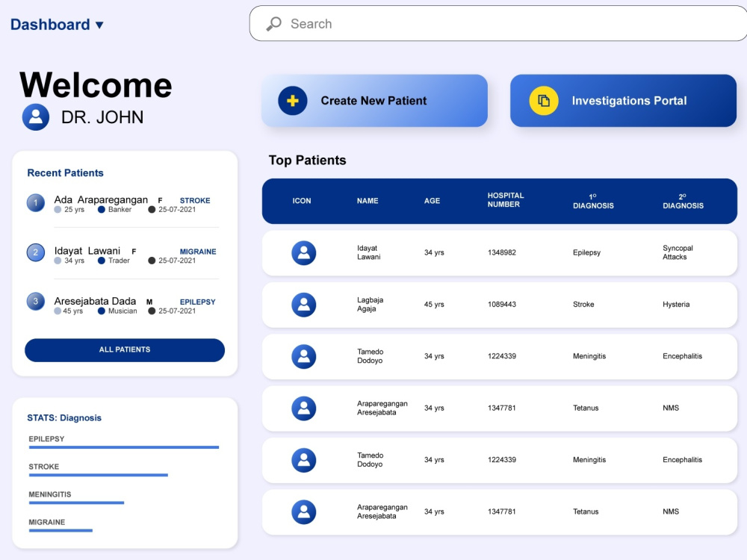Select recent patient number 1 badge

[x=36, y=203]
